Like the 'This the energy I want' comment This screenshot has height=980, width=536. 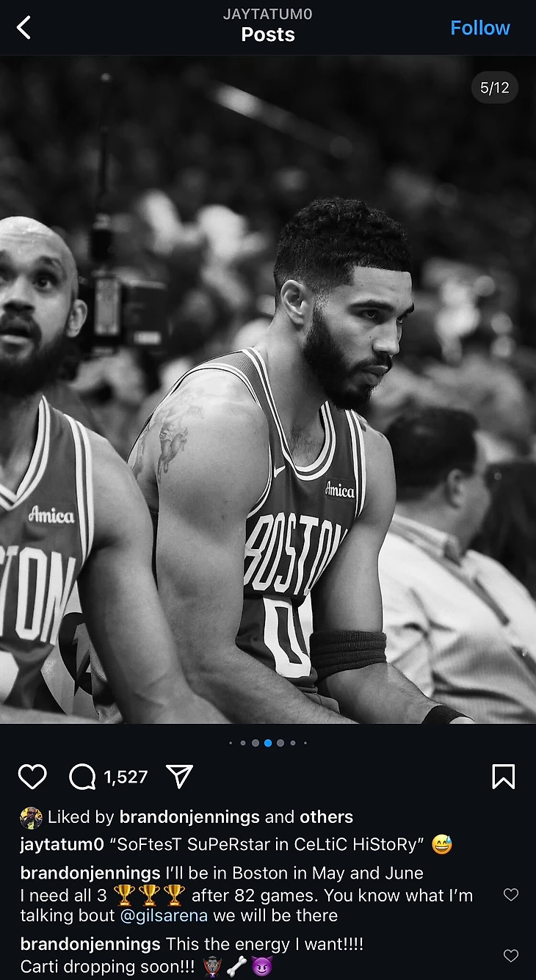(x=511, y=955)
